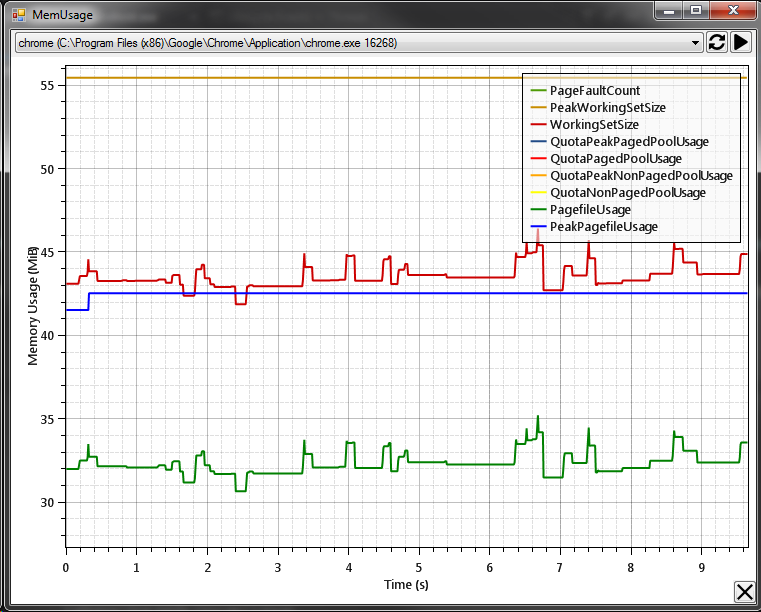Image resolution: width=761 pixels, height=612 pixels.
Task: Click the Memory Usage (MiB) axis label
Action: 33,306
